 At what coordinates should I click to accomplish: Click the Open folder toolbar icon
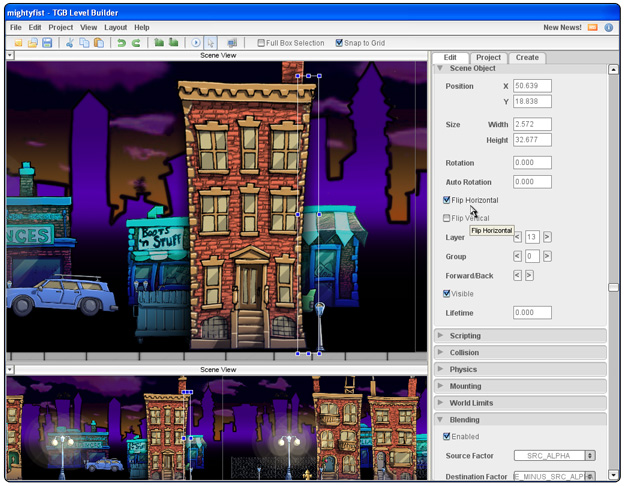coord(33,43)
